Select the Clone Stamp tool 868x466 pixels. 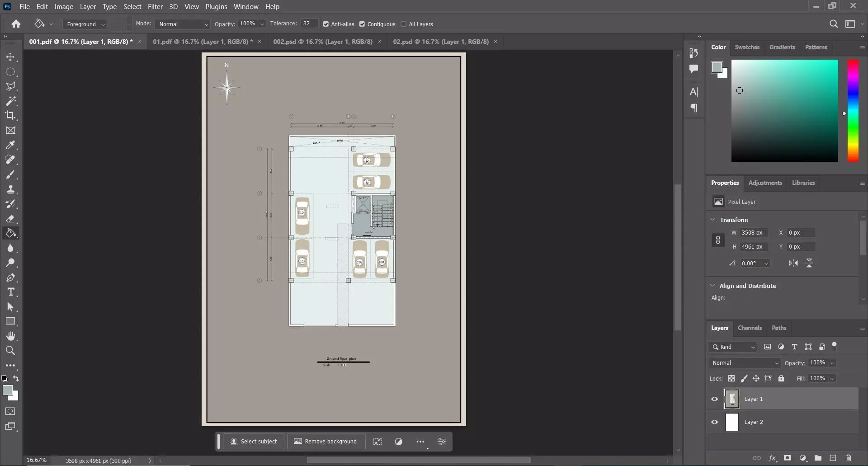(x=10, y=189)
